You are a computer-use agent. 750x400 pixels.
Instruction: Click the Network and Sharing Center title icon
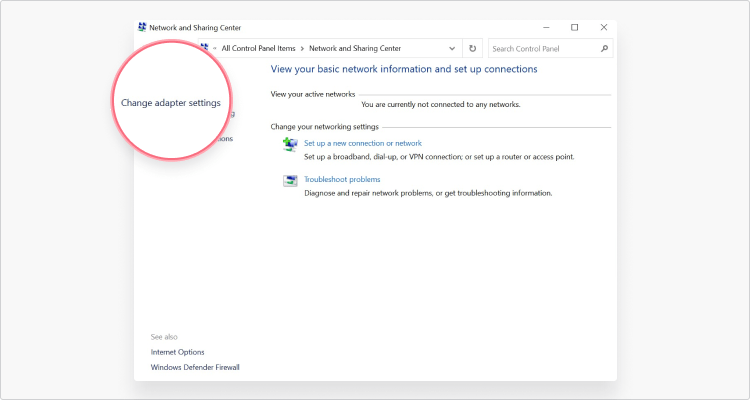pyautogui.click(x=142, y=27)
